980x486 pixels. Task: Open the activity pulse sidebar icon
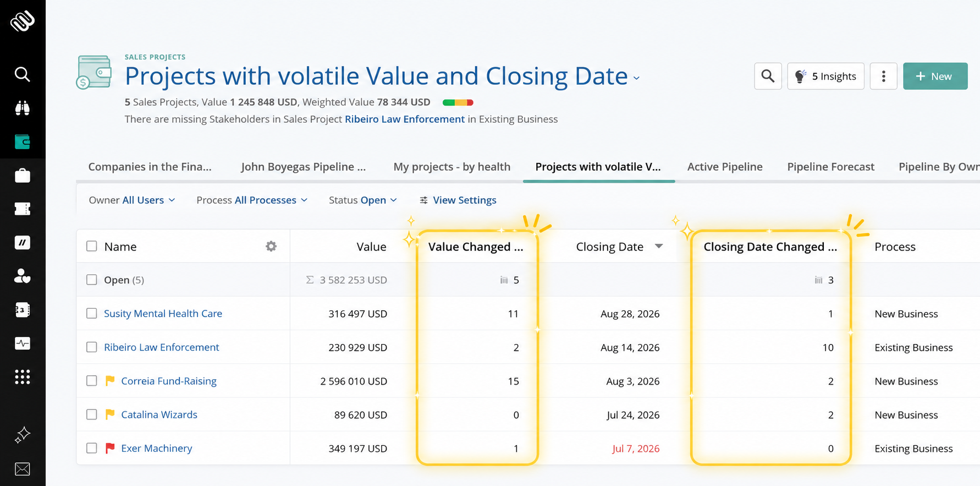[23, 343]
